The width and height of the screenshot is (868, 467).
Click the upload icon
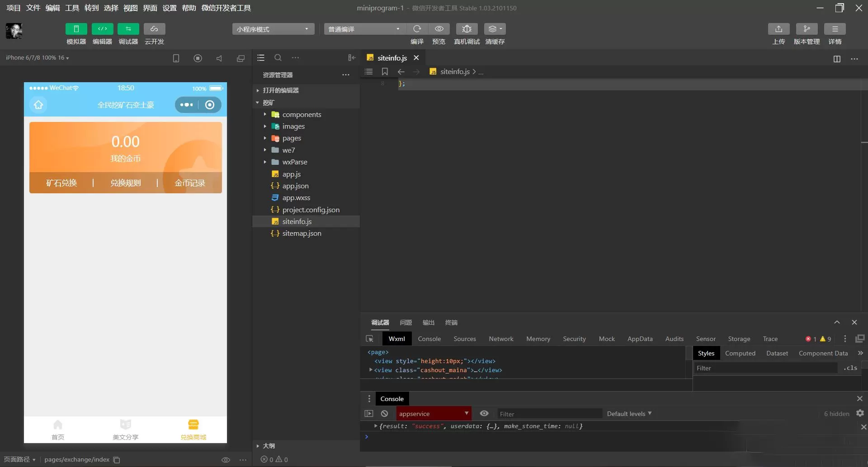click(778, 29)
